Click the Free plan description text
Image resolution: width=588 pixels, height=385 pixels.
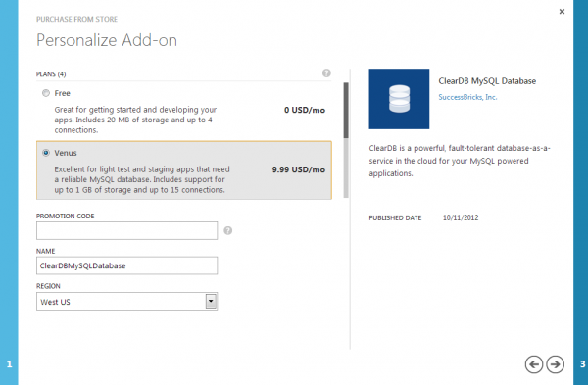coord(135,120)
